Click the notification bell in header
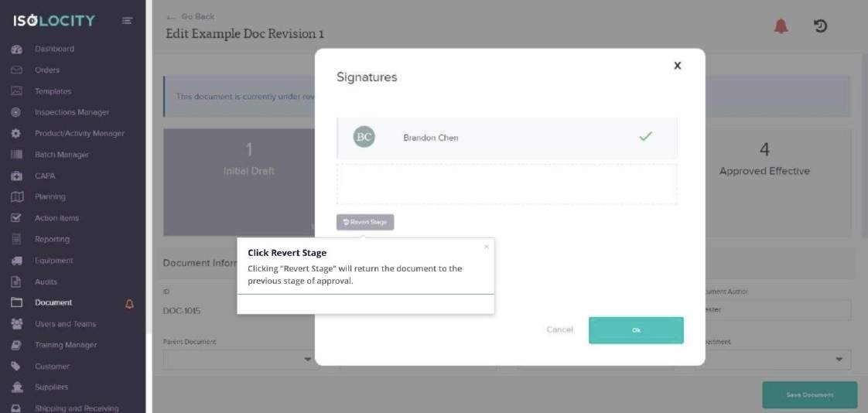868x413 pixels. coord(781,26)
